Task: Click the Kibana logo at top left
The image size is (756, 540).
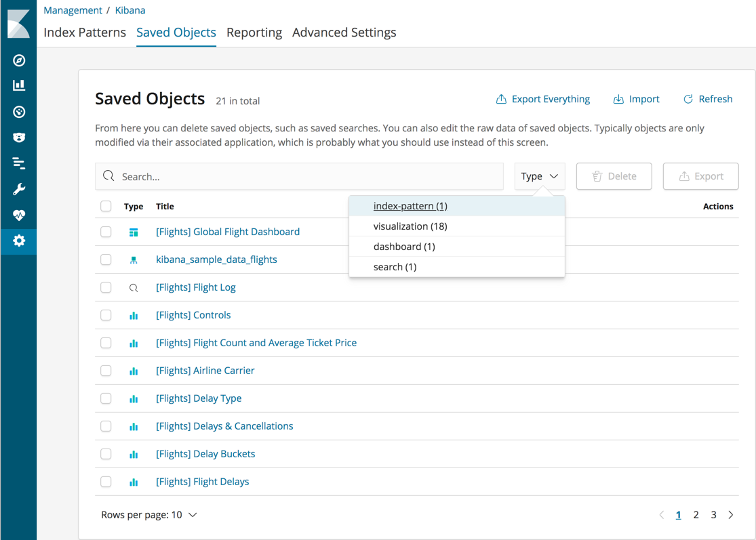Action: [x=18, y=24]
